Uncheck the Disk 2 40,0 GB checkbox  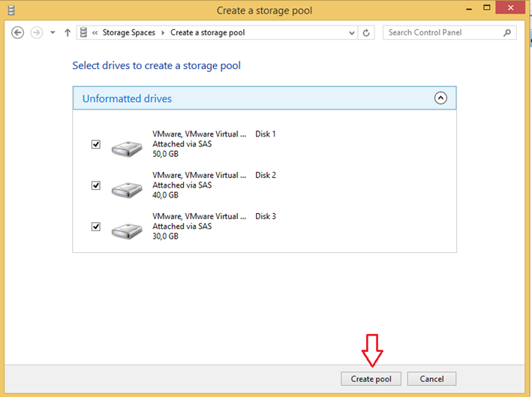(96, 185)
